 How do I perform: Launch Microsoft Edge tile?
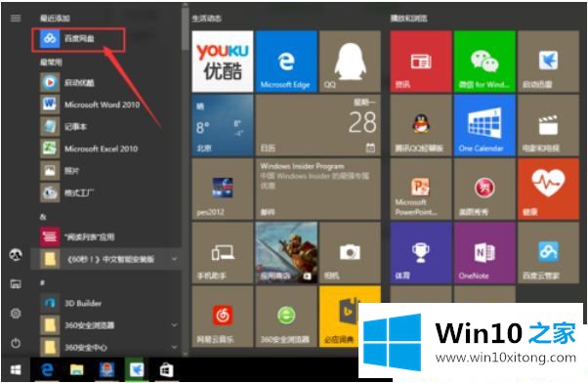286,62
